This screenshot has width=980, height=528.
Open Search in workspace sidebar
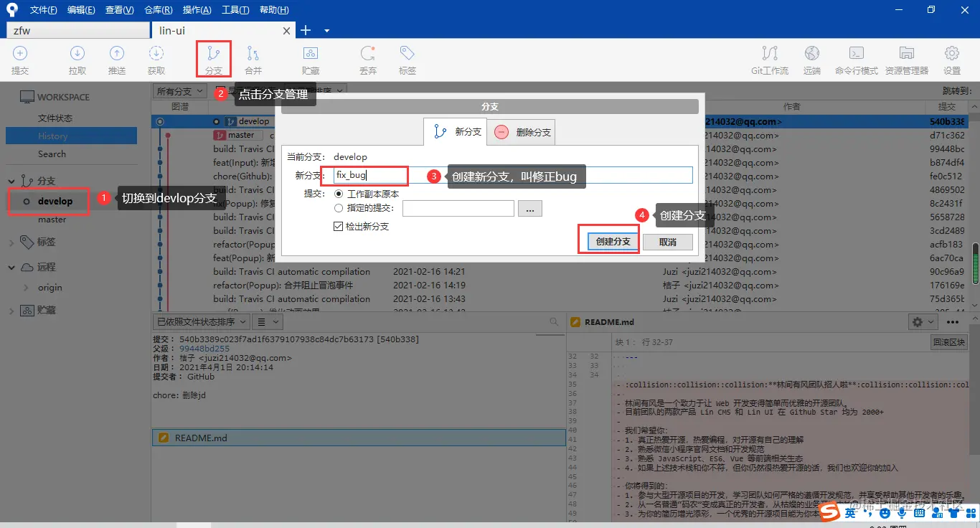pyautogui.click(x=52, y=154)
